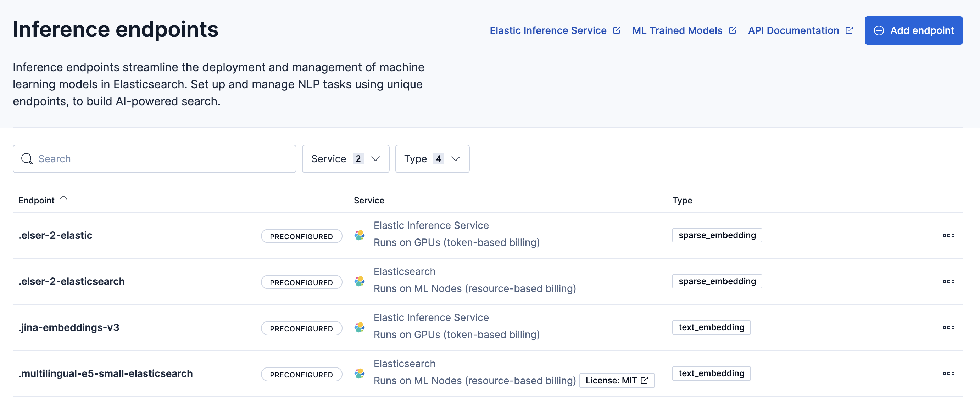The height and width of the screenshot is (399, 980).
Task: Click Elastic logo icon in .multilingual-e5-small-elasticsearch row
Action: click(360, 373)
